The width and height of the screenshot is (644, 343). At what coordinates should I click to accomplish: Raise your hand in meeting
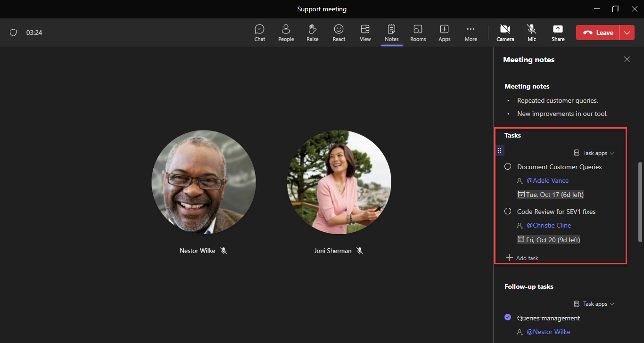tap(312, 33)
